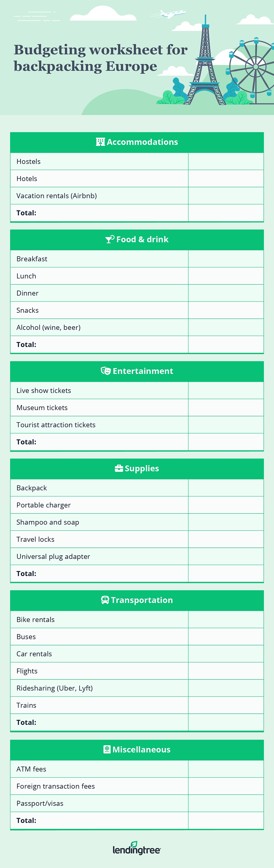This screenshot has width=274, height=868.
Task: Click the Vacation rentals (Airbnb) label
Action: point(57,196)
